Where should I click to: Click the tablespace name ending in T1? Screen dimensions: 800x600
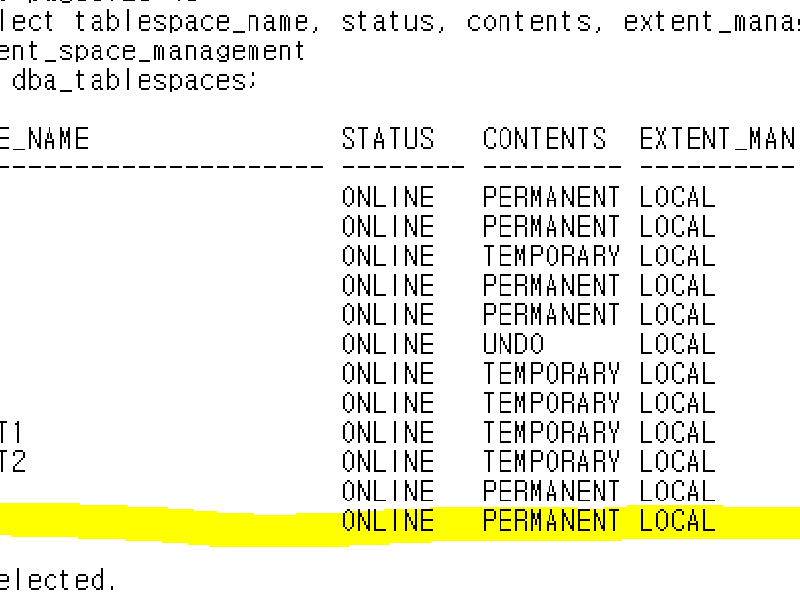click(11, 433)
